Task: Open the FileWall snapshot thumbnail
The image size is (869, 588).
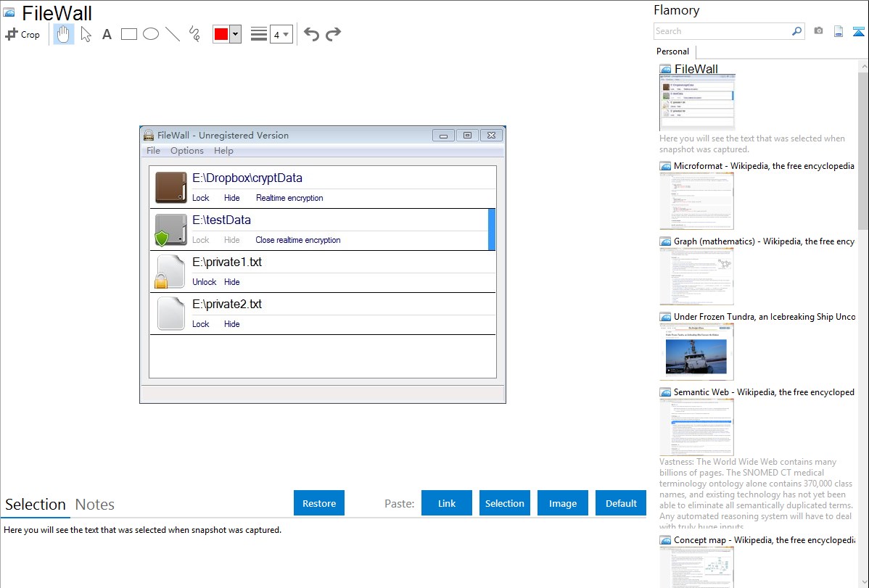Action: tap(697, 103)
